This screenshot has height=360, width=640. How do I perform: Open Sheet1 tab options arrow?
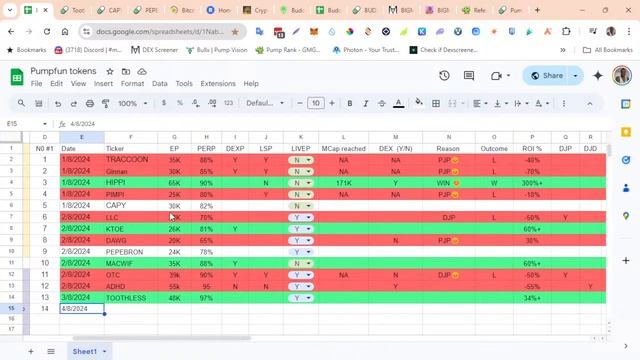point(104,351)
